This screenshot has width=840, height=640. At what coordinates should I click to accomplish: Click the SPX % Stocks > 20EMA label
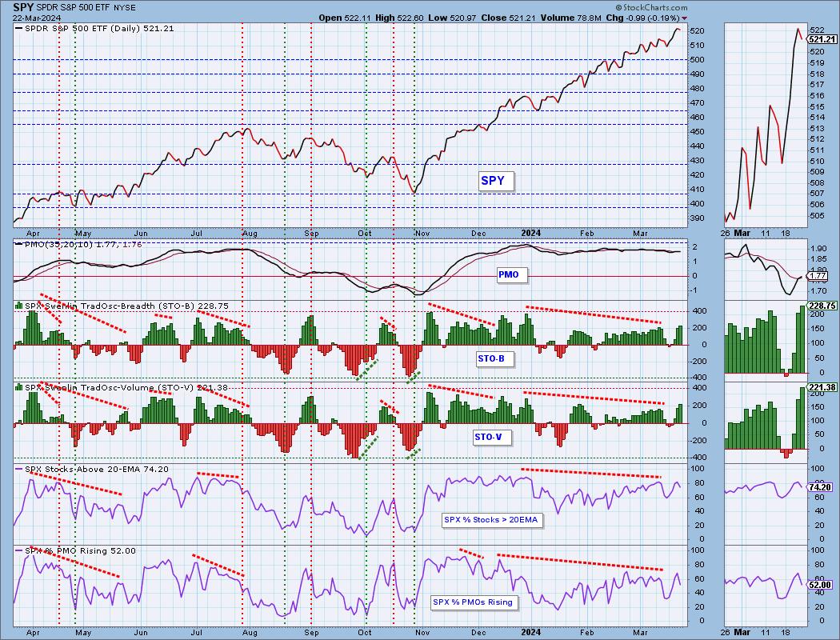(490, 519)
